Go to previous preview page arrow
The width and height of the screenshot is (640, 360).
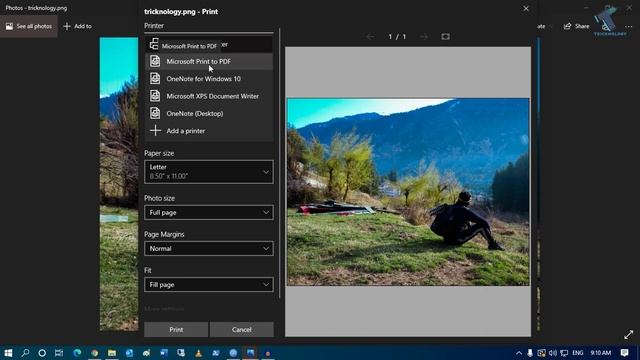370,37
